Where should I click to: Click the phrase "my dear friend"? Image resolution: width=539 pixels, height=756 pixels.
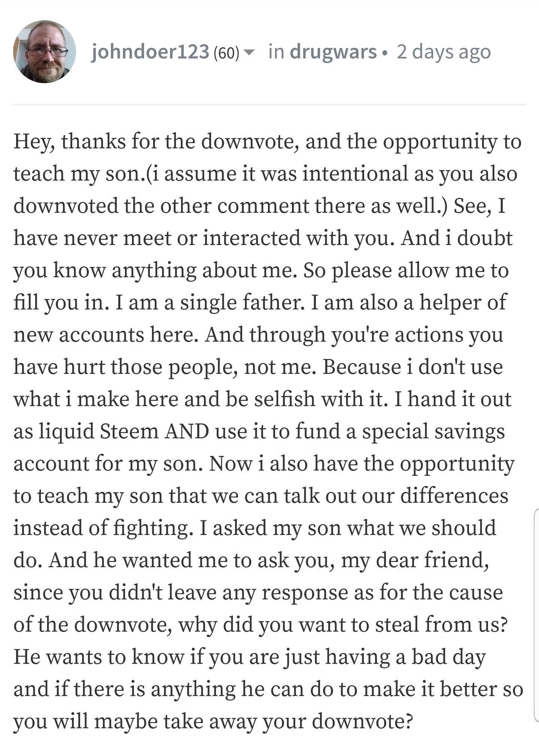(415, 560)
